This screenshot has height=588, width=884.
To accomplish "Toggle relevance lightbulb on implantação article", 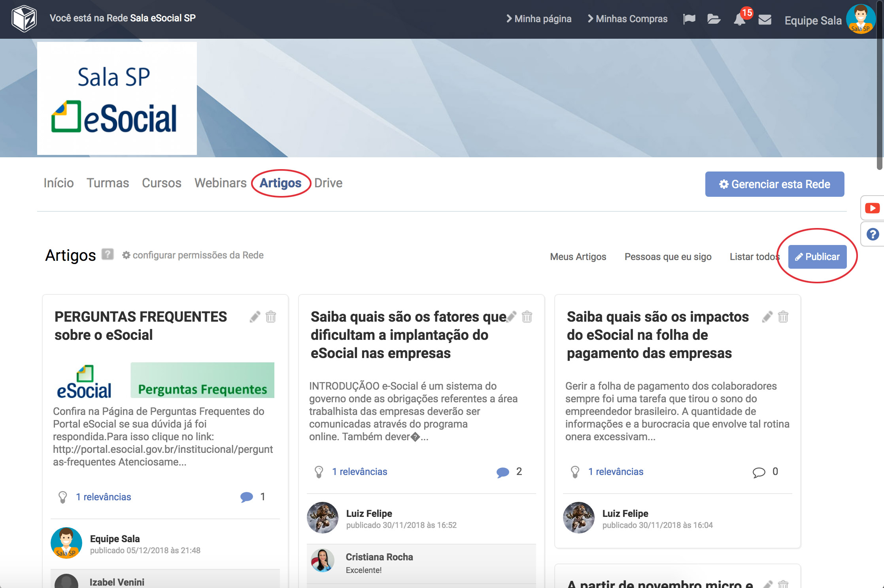I will (x=319, y=471).
